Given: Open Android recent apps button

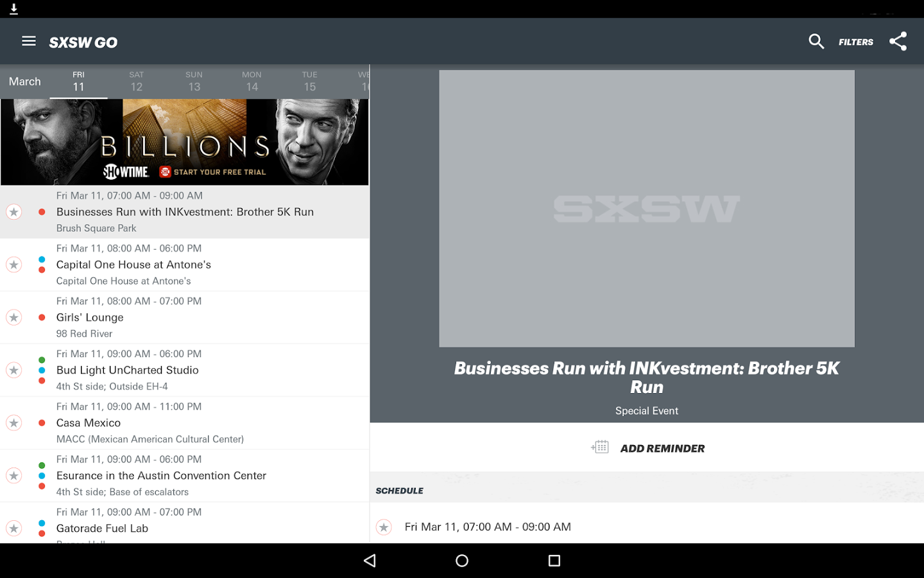Looking at the screenshot, I should 554,561.
